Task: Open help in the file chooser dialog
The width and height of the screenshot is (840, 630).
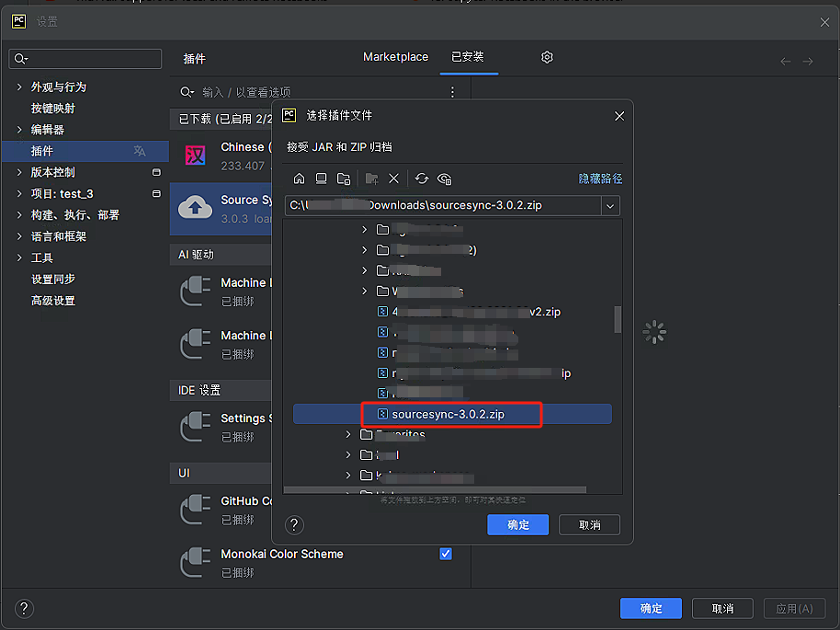Action: tap(294, 525)
